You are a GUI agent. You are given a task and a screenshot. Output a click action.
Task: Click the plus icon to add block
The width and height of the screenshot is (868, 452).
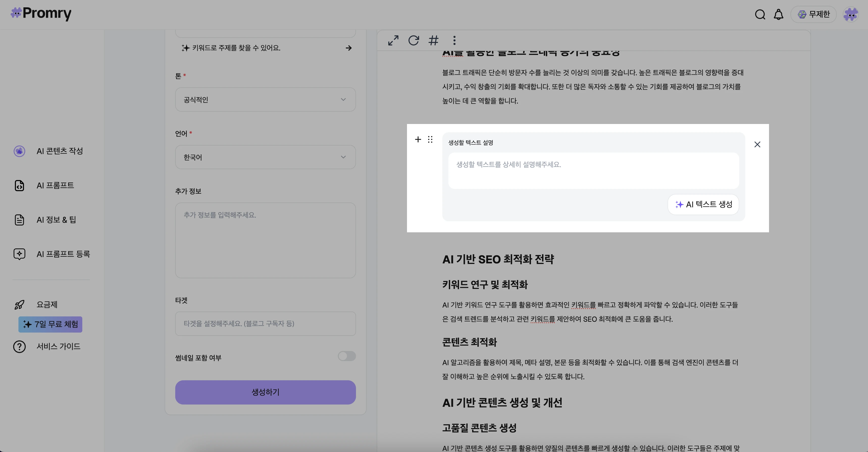[418, 139]
